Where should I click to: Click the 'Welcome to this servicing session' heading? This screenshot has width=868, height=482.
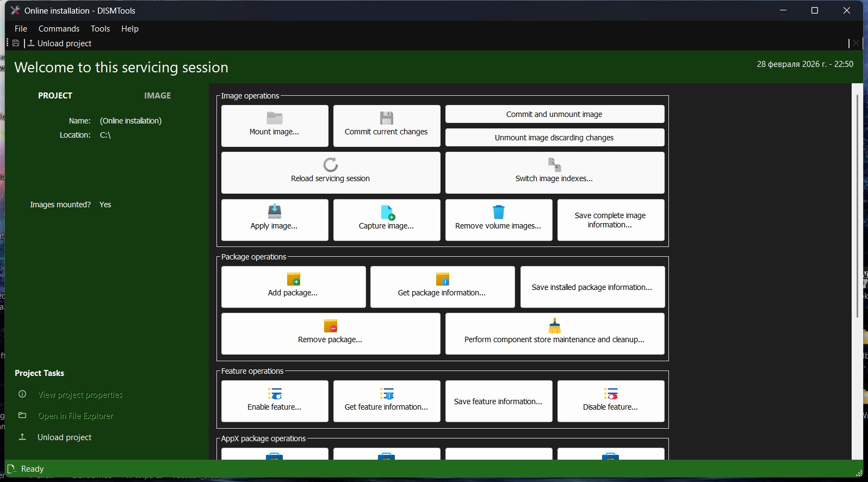[x=121, y=67]
